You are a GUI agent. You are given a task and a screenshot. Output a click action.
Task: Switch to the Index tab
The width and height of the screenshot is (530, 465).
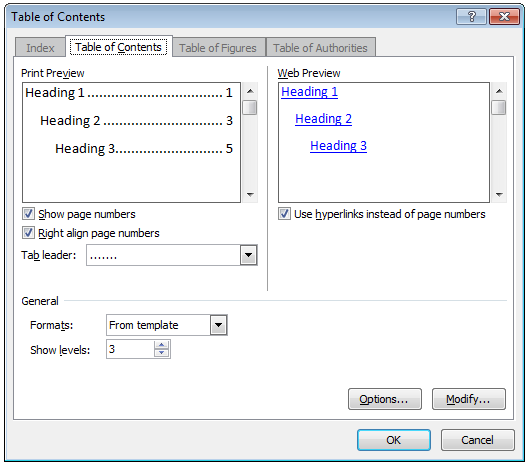[x=40, y=48]
